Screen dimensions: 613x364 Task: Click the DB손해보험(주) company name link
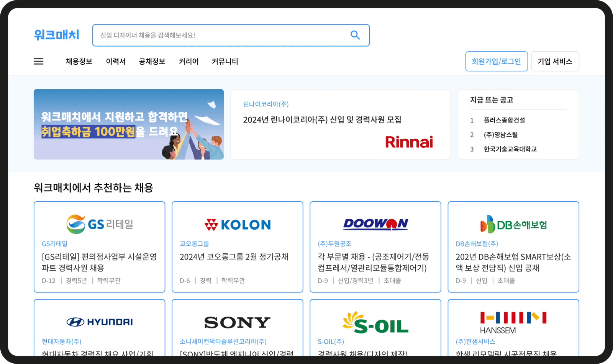point(477,244)
